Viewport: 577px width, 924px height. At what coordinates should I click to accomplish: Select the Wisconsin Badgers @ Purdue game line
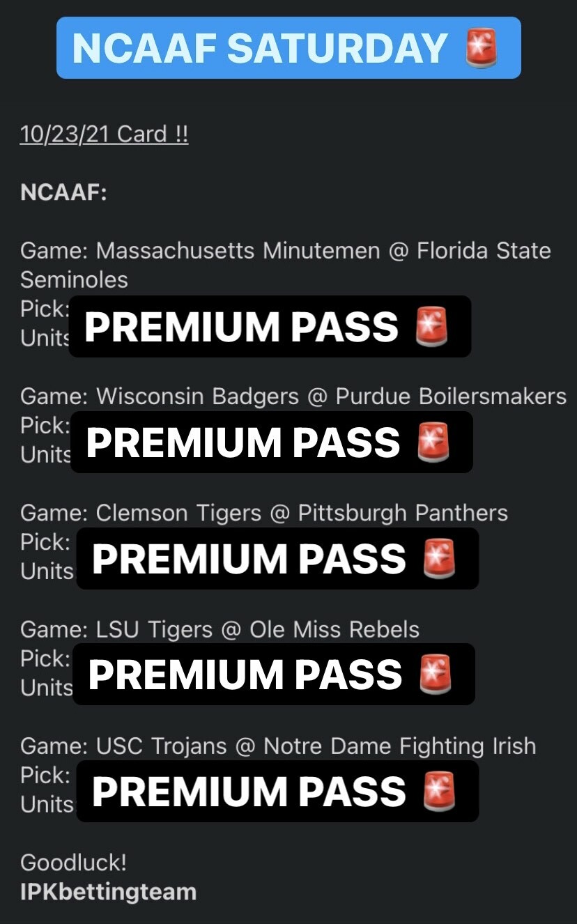point(293,396)
